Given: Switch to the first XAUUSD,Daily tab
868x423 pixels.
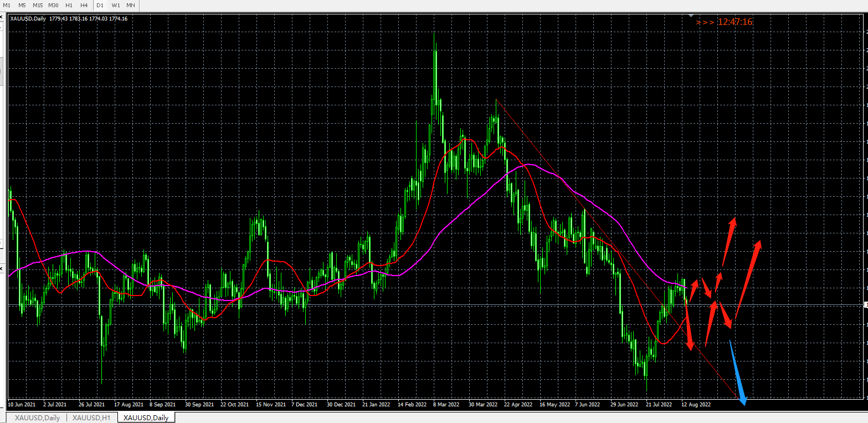Looking at the screenshot, I should coord(37,417).
